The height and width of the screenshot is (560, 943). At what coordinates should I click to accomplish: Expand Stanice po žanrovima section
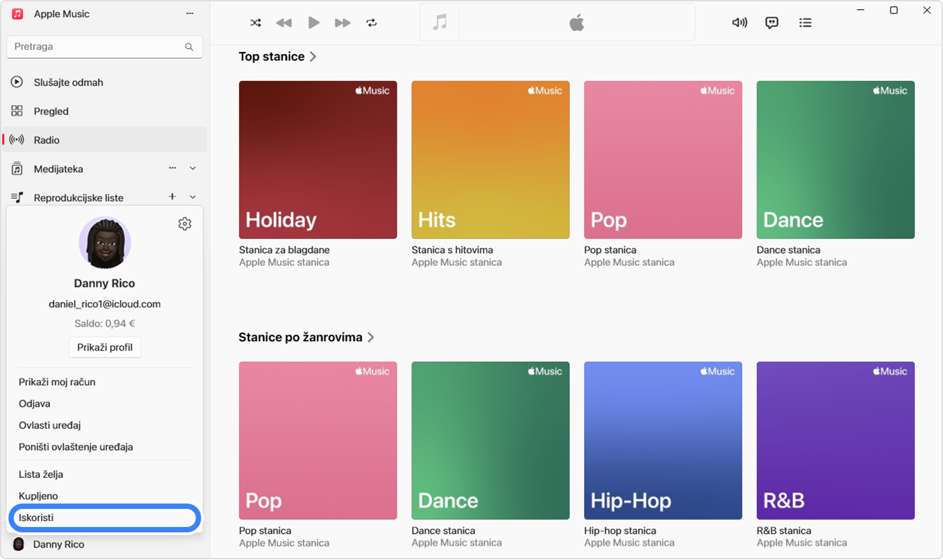click(306, 337)
